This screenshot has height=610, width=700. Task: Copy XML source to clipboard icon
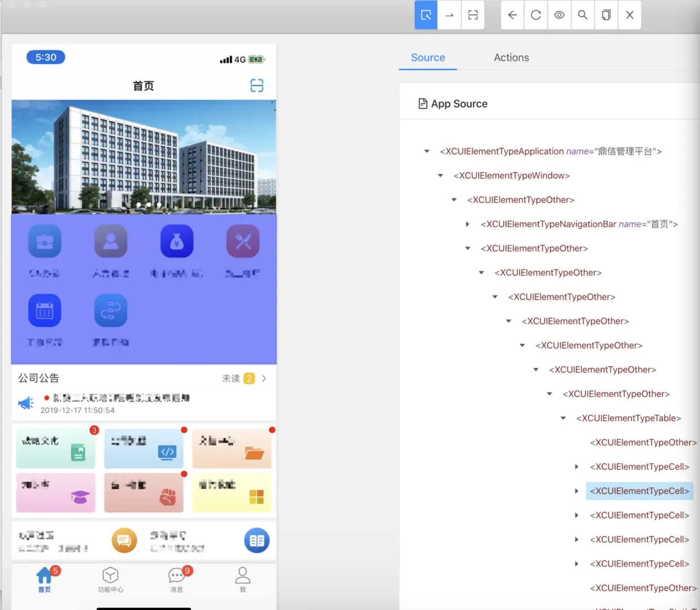[x=606, y=15]
